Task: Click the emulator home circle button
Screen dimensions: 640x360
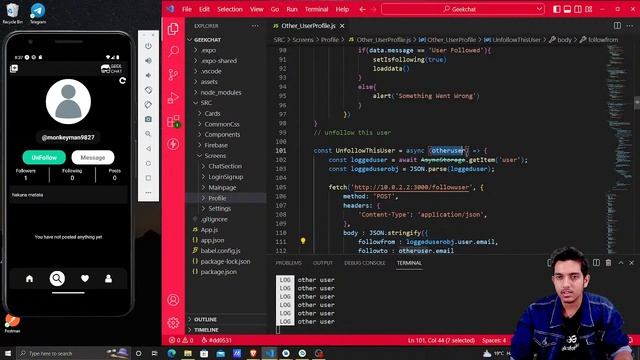Action: click(x=148, y=163)
